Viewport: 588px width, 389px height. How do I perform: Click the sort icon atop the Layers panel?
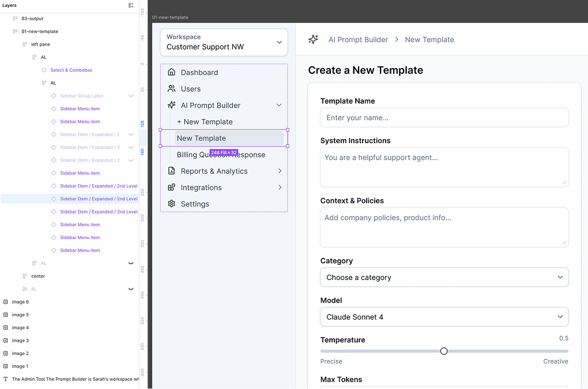click(x=132, y=6)
